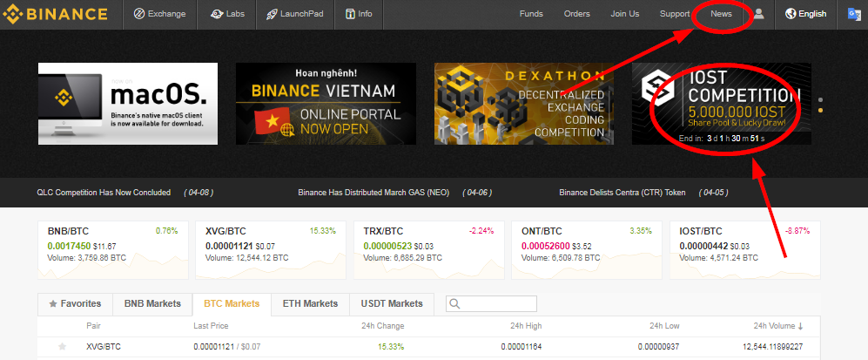The image size is (868, 360).
Task: Open QLC Competition Has Now Concluded announcement
Action: [104, 193]
